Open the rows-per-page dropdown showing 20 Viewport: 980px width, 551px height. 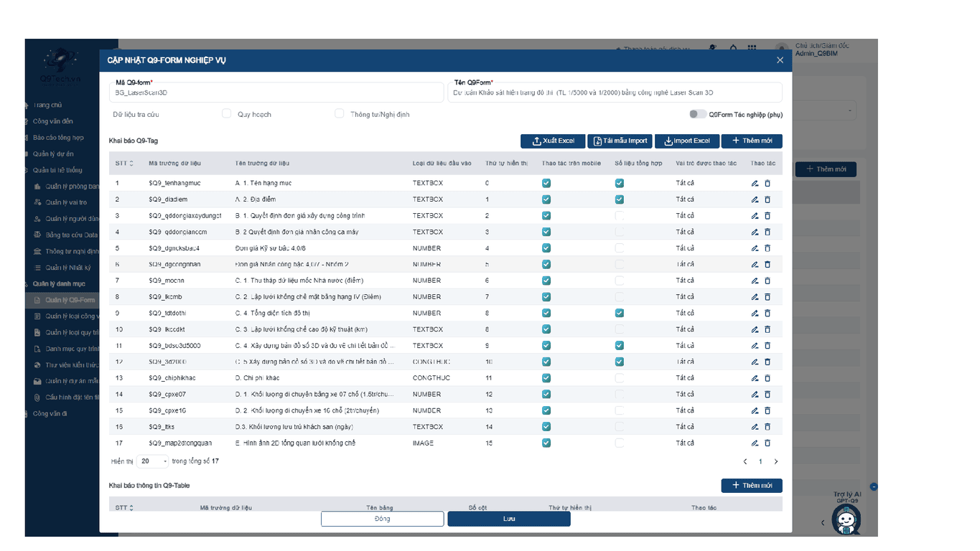tap(154, 461)
